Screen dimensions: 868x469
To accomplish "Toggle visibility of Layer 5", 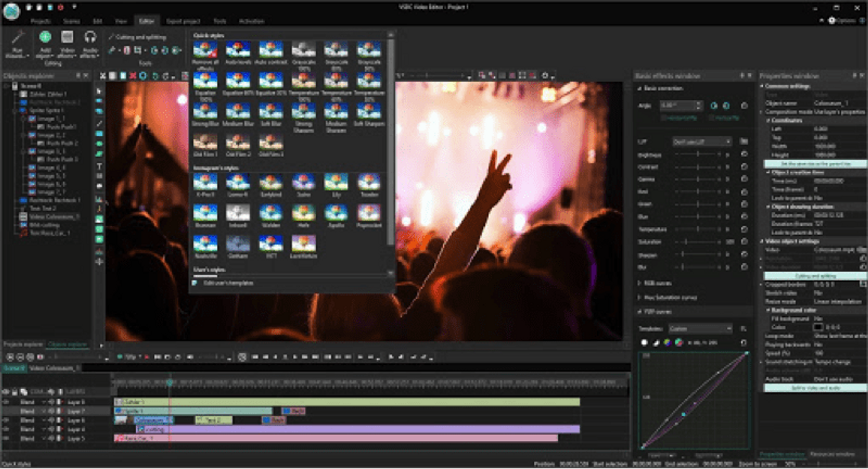I will pos(6,438).
